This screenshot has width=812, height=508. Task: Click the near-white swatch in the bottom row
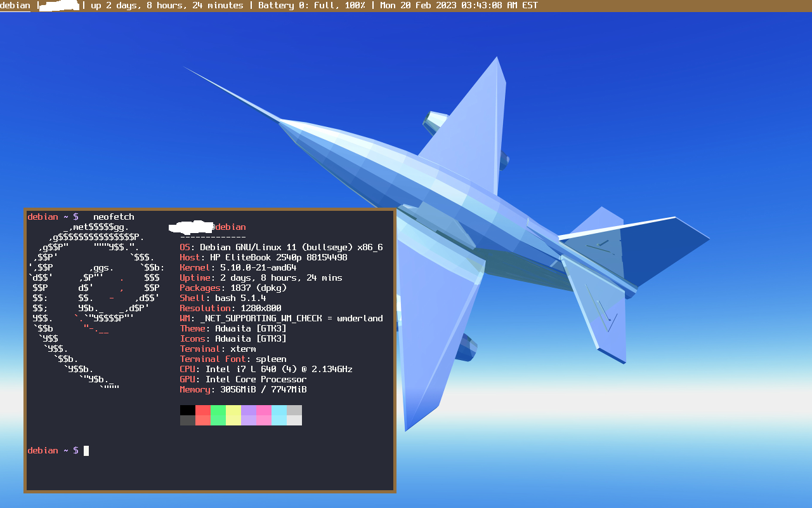point(294,420)
